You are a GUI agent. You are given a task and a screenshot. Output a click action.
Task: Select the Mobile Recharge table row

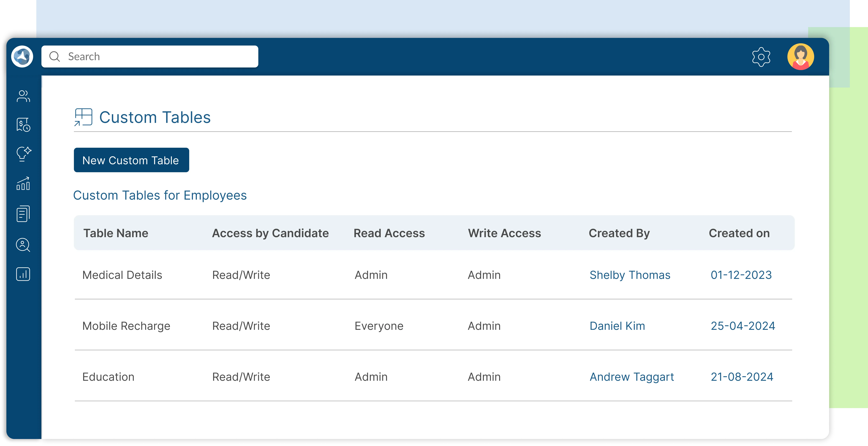pos(126,326)
